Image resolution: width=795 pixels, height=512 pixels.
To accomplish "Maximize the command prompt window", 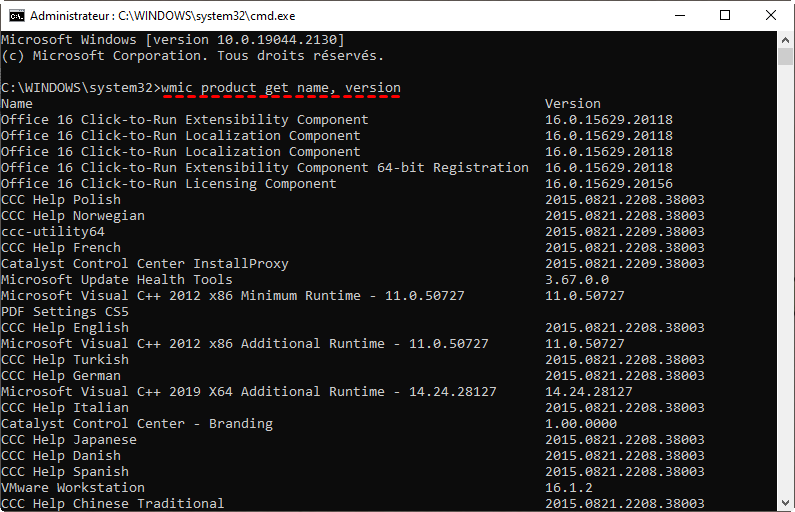I will 725,16.
